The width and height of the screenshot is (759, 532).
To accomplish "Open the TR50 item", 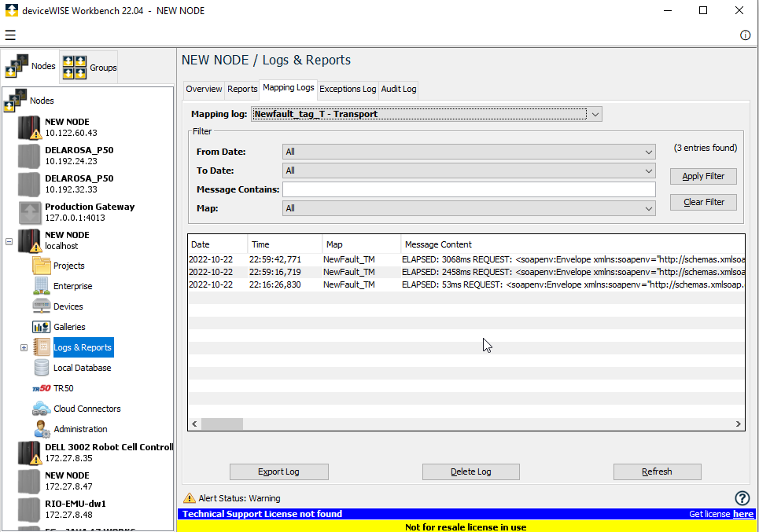I will click(x=63, y=388).
